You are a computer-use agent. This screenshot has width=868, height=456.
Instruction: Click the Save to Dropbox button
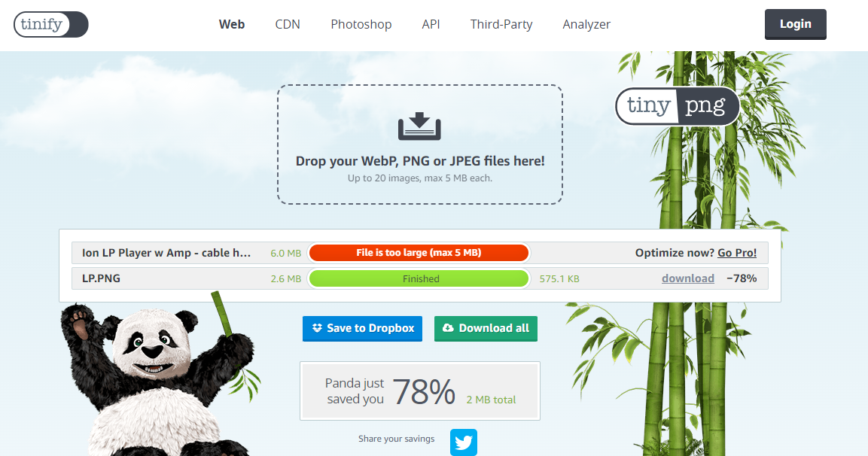coord(363,328)
